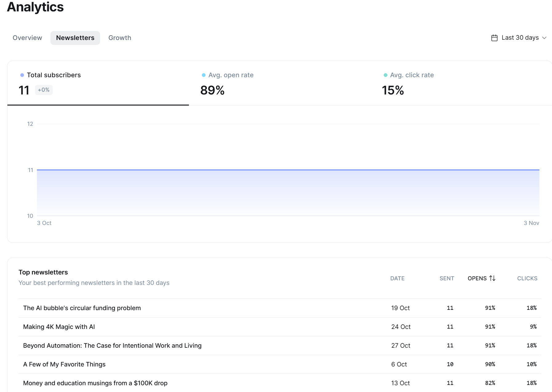Show the Avg. open rate chart

(279, 83)
